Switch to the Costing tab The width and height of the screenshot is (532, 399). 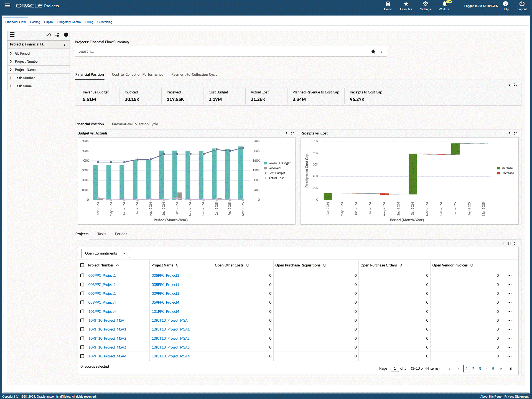(x=35, y=22)
